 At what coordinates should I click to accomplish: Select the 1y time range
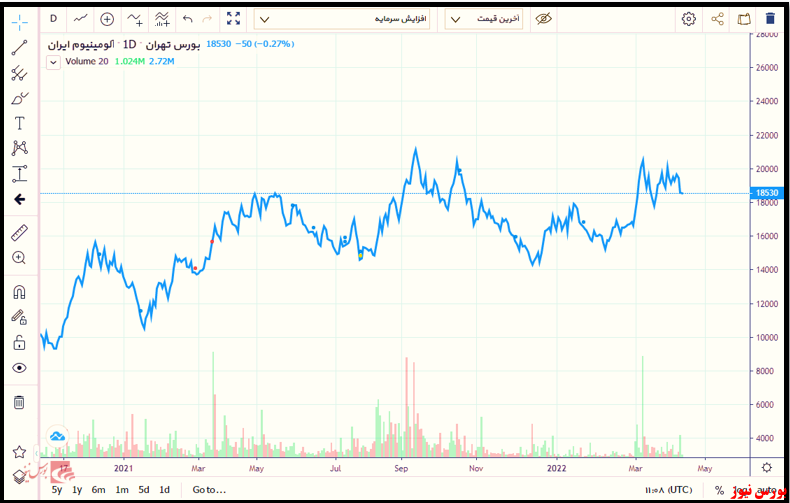77,490
